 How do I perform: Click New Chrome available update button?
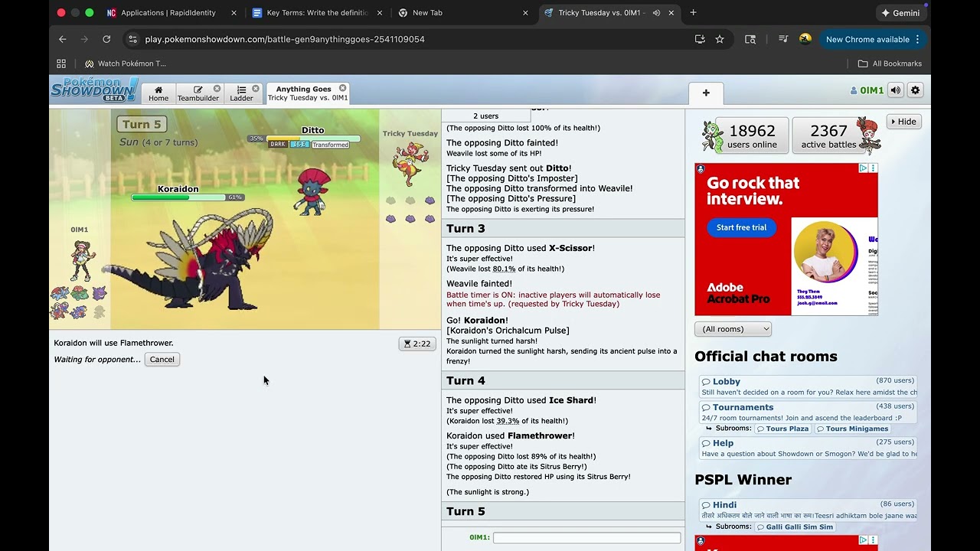pyautogui.click(x=871, y=39)
